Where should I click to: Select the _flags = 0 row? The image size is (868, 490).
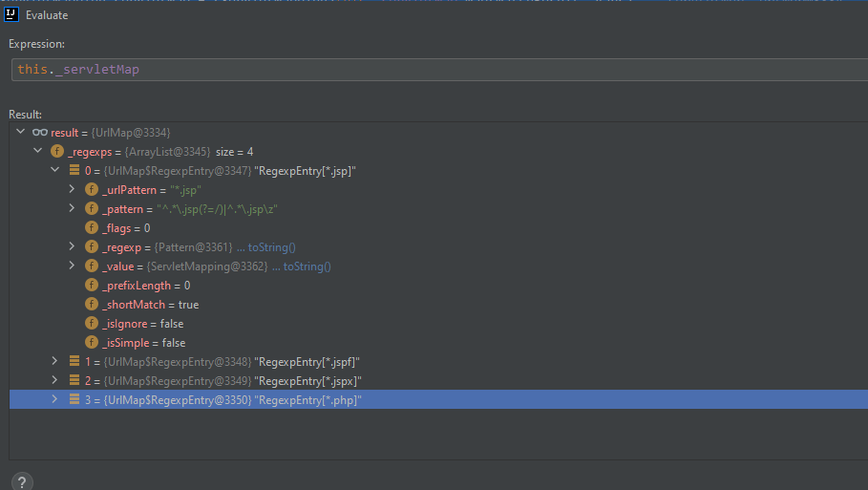(x=438, y=227)
